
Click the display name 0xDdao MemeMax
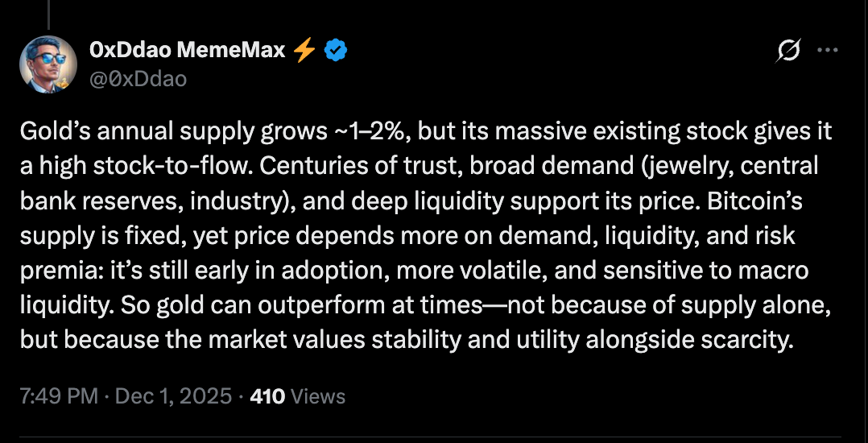coord(188,51)
